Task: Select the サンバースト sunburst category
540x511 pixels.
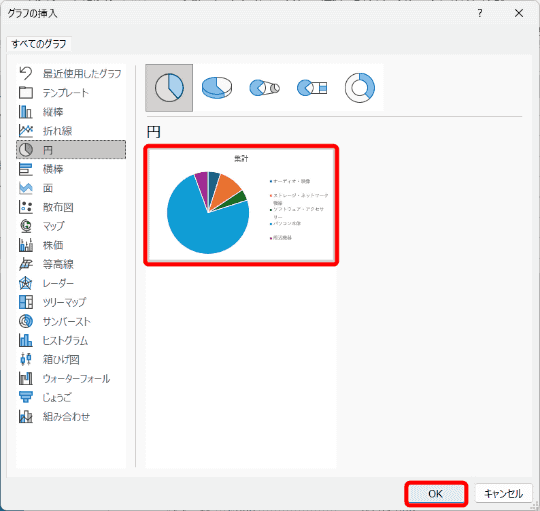Action: (x=71, y=322)
